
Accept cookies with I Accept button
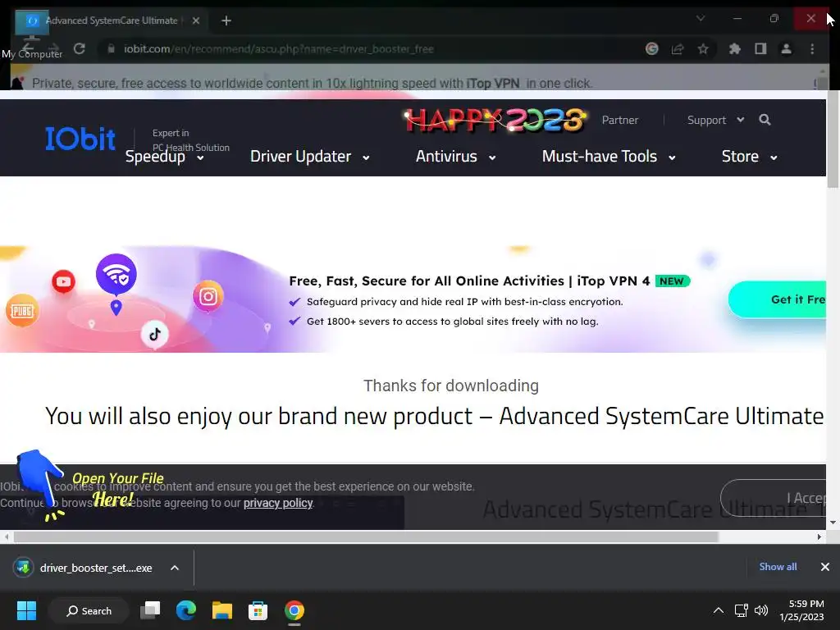point(774,498)
